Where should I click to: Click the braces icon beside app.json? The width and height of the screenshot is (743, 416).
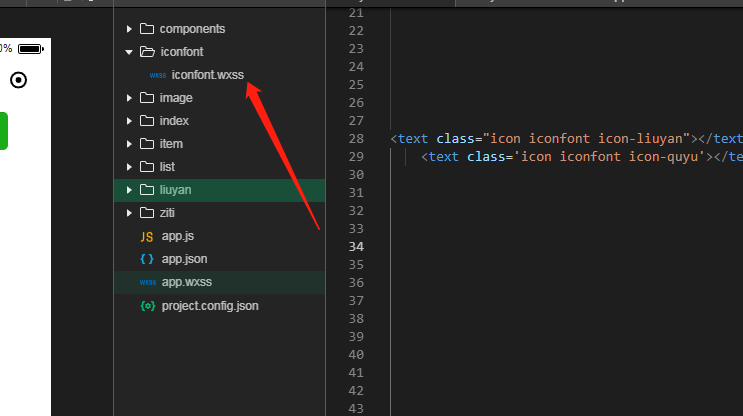click(147, 259)
